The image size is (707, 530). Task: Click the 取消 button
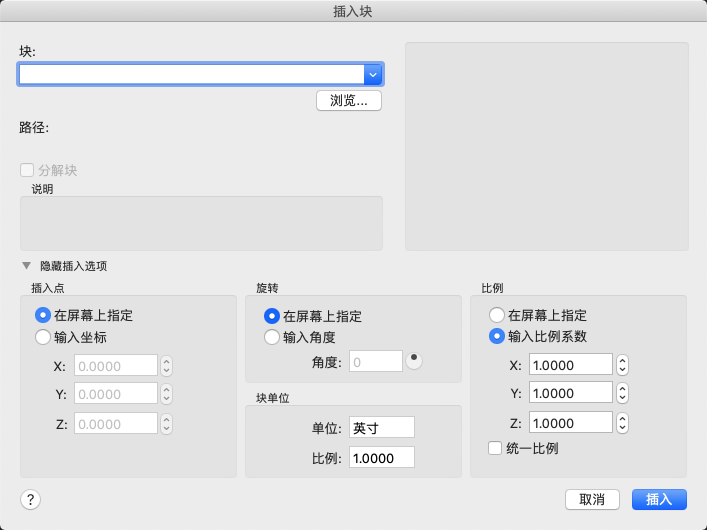[592, 499]
